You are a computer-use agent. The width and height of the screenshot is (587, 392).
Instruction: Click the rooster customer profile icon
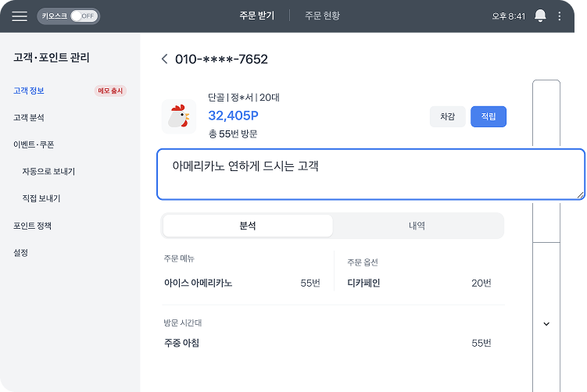tap(179, 116)
